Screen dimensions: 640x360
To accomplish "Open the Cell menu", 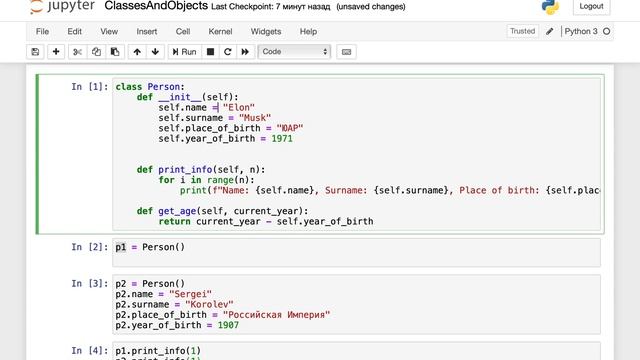I will pyautogui.click(x=183, y=31).
